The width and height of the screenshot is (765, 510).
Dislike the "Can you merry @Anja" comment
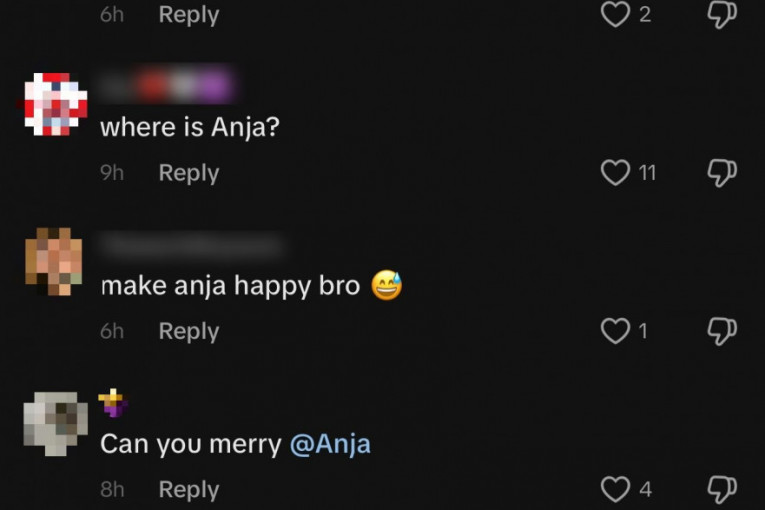[721, 489]
